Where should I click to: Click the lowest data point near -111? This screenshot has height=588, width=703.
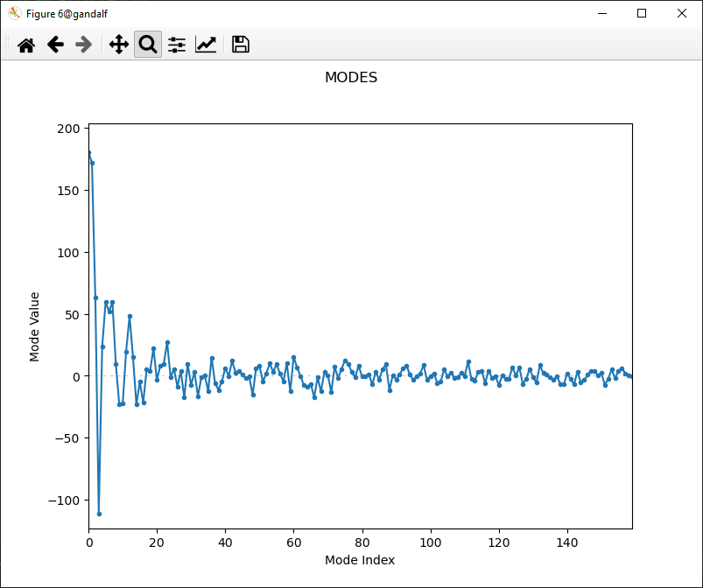tap(99, 514)
